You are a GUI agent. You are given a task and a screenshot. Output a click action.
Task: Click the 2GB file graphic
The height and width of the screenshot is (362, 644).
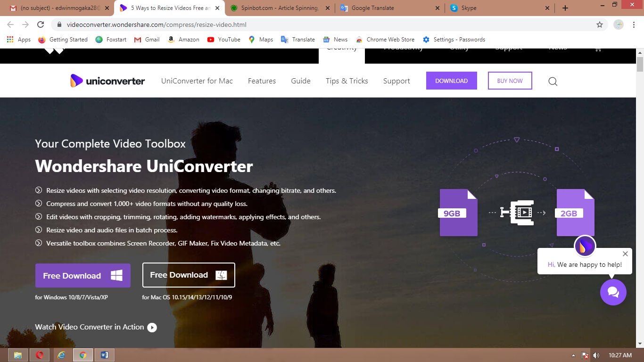(x=575, y=213)
